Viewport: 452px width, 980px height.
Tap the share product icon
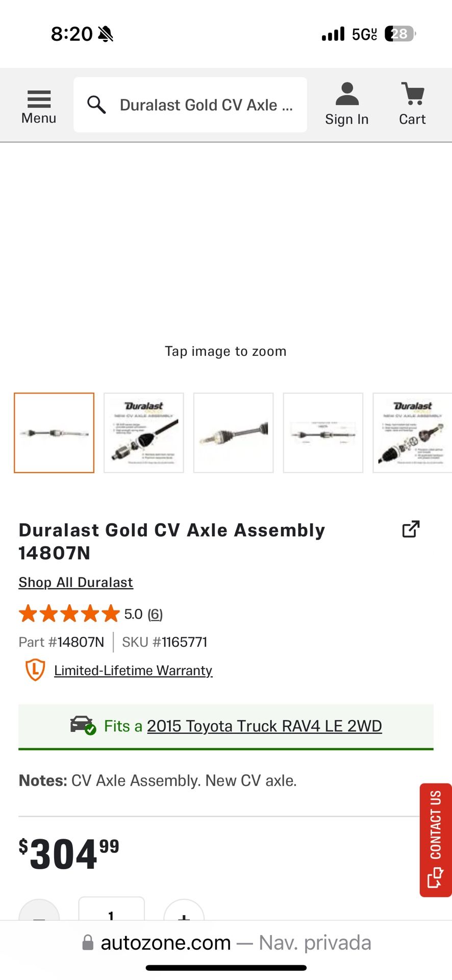[411, 529]
